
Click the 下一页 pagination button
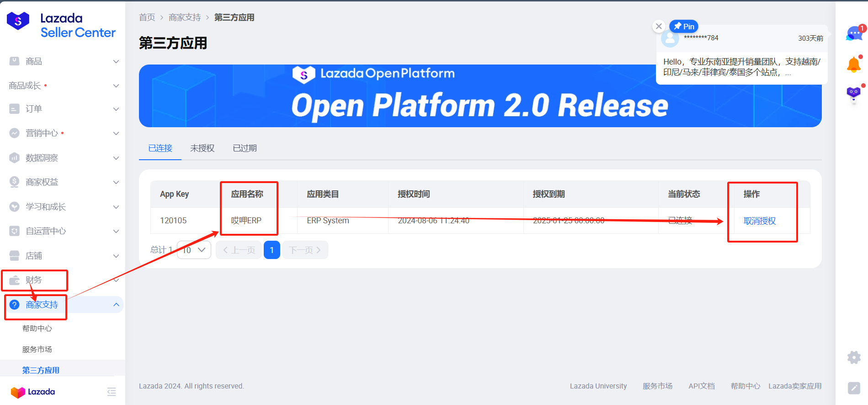pos(305,250)
